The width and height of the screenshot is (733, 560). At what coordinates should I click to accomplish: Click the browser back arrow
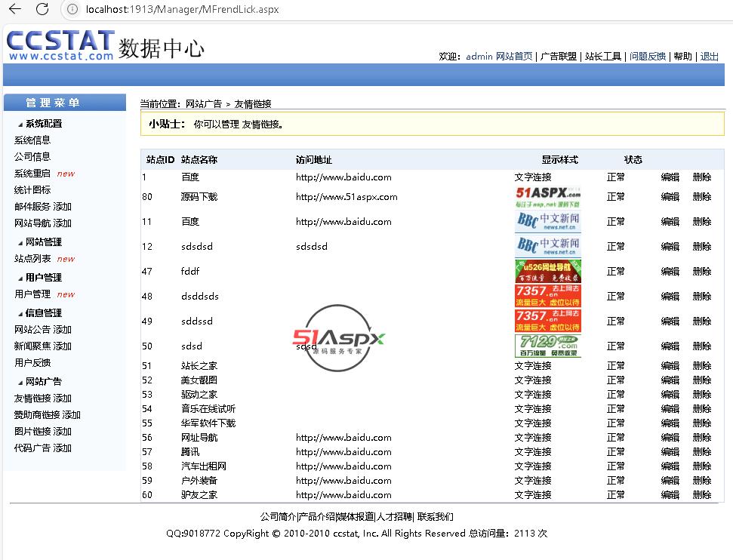coord(14,9)
